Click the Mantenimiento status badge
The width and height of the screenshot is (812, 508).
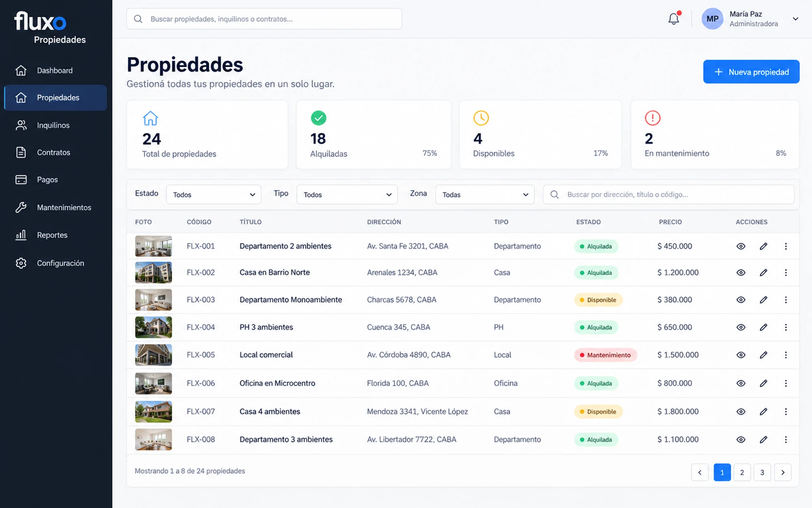coord(605,355)
